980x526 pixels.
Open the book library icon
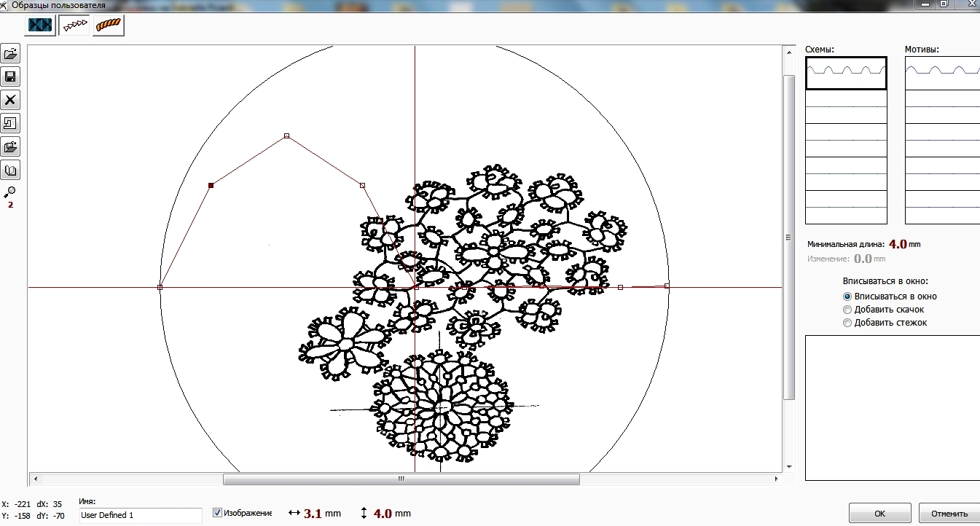(11, 170)
